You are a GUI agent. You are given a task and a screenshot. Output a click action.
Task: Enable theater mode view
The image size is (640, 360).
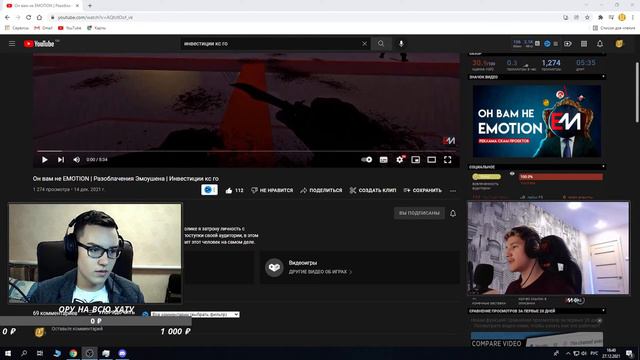pos(431,160)
